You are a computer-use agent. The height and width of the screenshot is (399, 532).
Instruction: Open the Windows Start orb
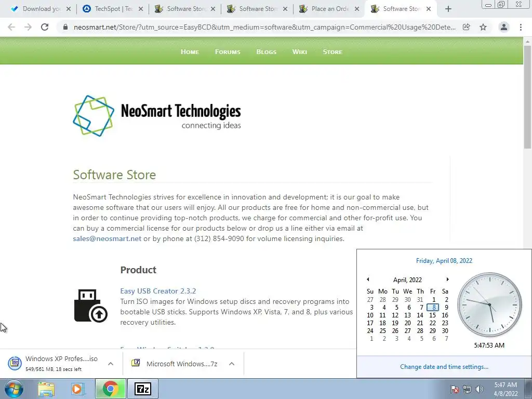pos(14,389)
